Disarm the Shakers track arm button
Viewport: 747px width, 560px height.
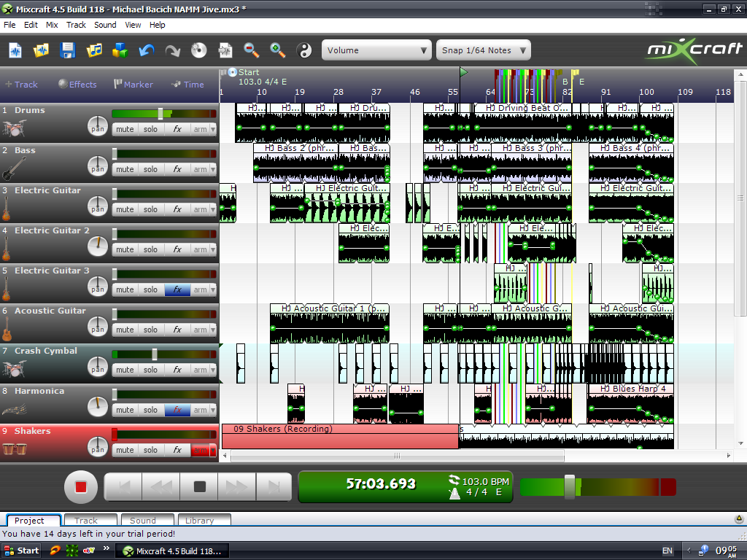click(200, 450)
